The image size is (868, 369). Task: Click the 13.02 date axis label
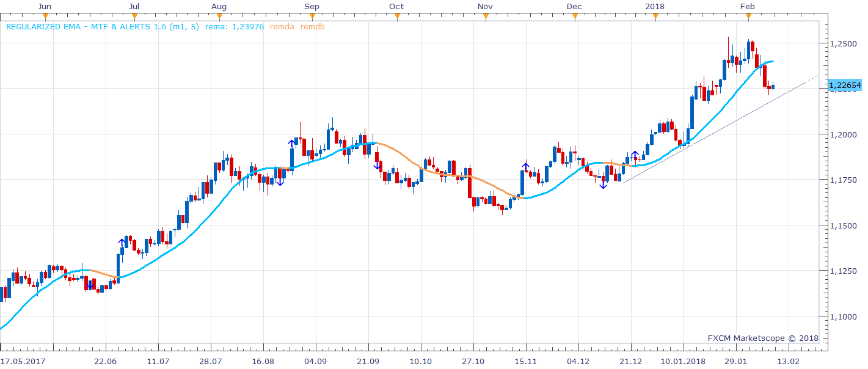point(788,362)
